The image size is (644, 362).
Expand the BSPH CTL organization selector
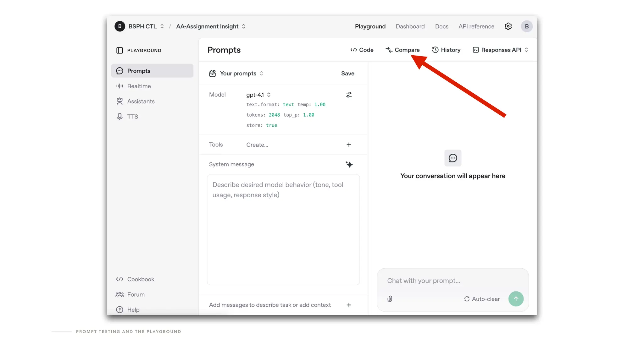coord(146,26)
